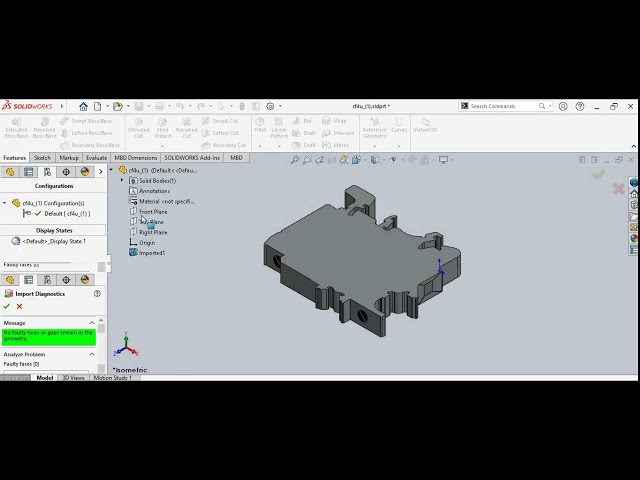Click the Search Commands input field
The height and width of the screenshot is (480, 640).
(x=503, y=106)
